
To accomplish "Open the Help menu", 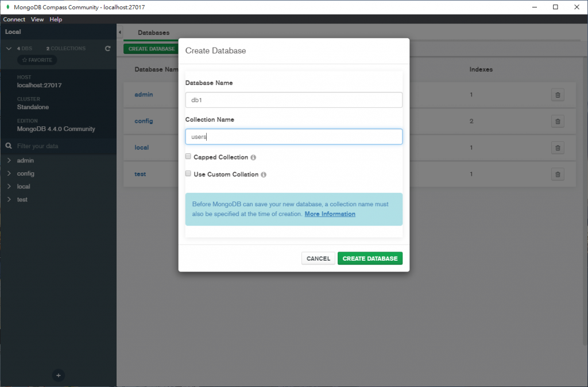I will 56,19.
